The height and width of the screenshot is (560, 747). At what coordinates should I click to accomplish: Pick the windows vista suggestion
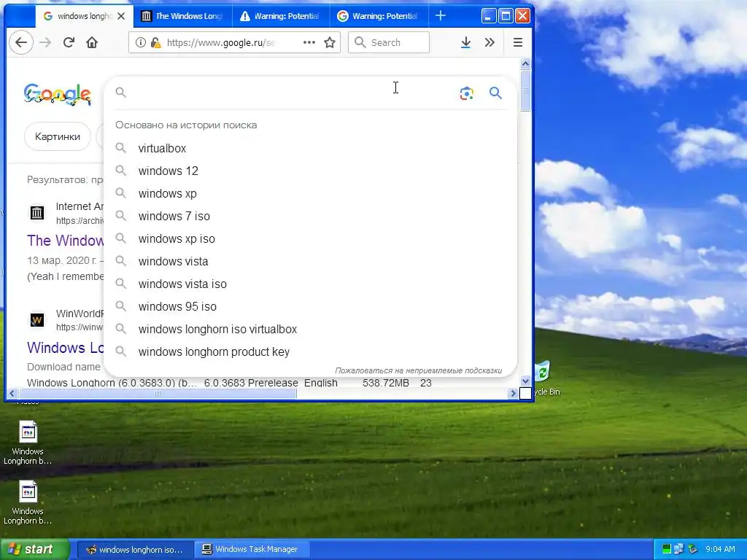coord(310,262)
